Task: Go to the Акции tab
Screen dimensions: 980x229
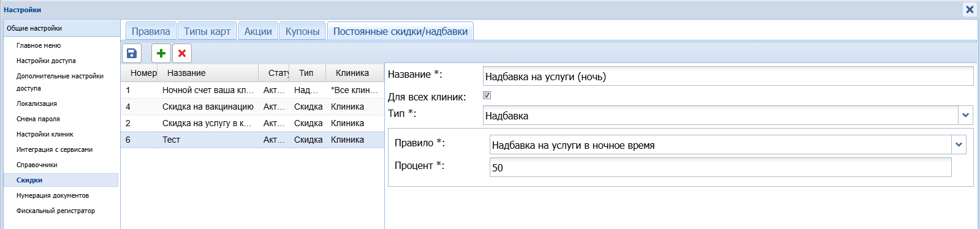Action: (x=258, y=31)
